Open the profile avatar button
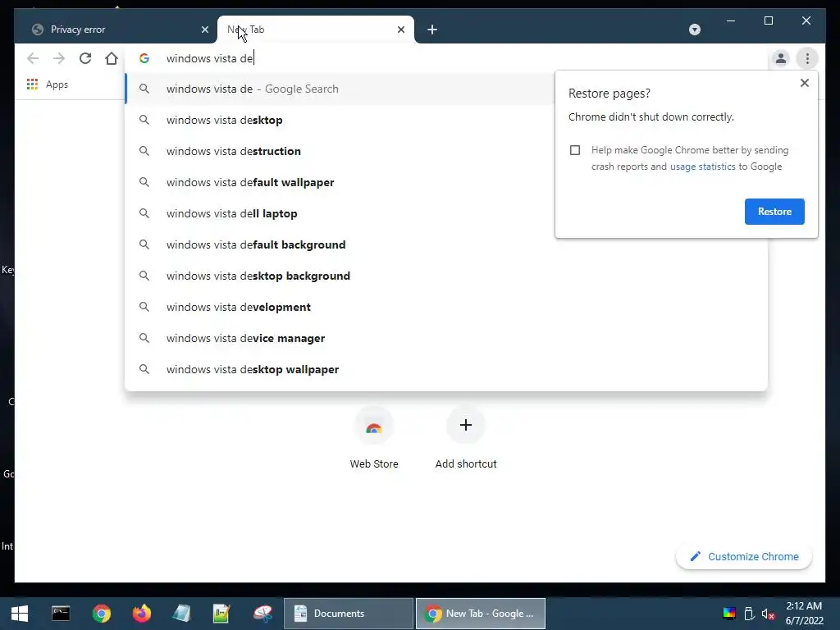 (x=781, y=58)
